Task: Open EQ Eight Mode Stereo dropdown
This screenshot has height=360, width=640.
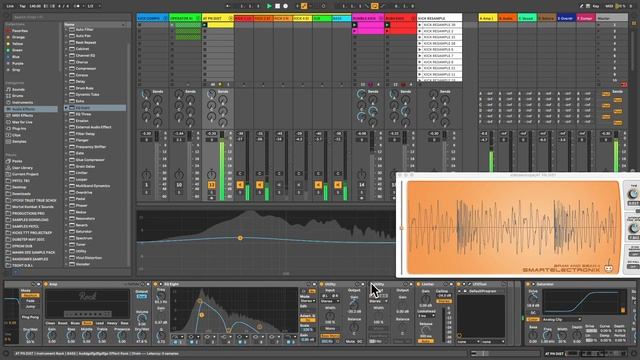Action: pos(308,301)
